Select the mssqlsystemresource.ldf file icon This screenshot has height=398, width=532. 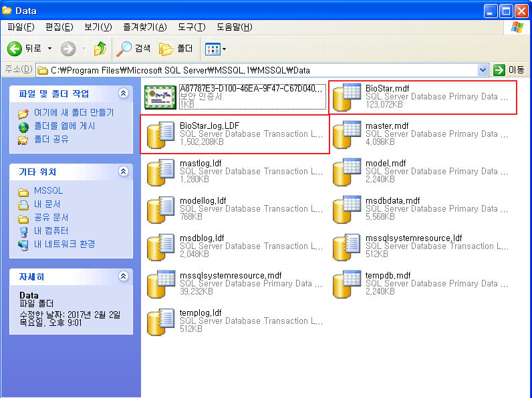tap(346, 247)
